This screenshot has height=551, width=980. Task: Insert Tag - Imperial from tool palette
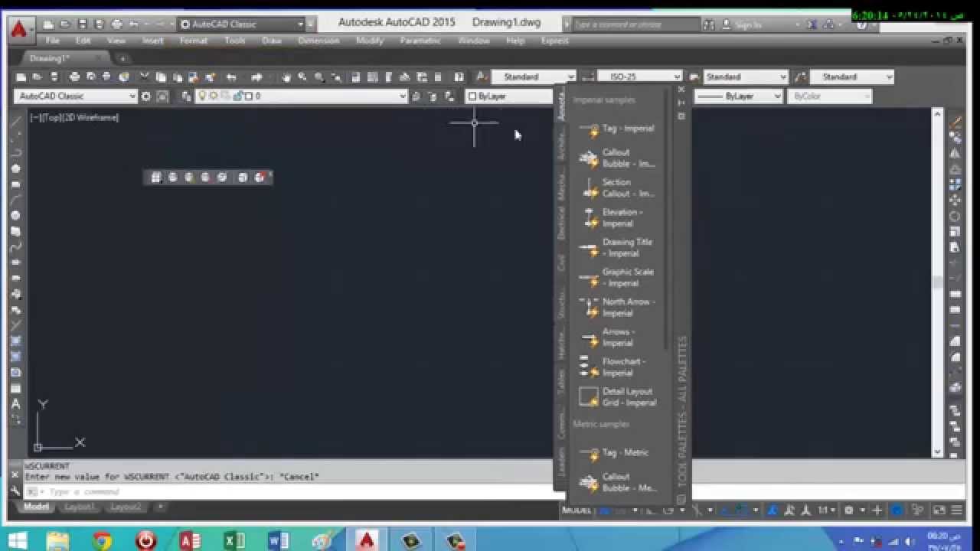pyautogui.click(x=618, y=129)
